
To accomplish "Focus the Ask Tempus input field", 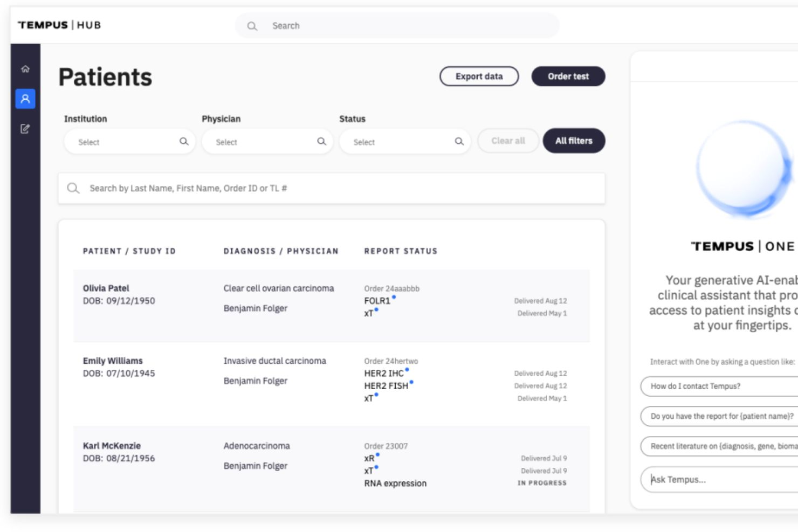I will (x=719, y=479).
